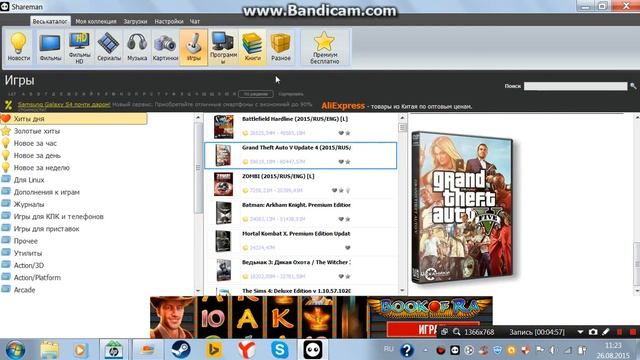Toggle the heart on Battlefield Hardline row

coord(341,133)
